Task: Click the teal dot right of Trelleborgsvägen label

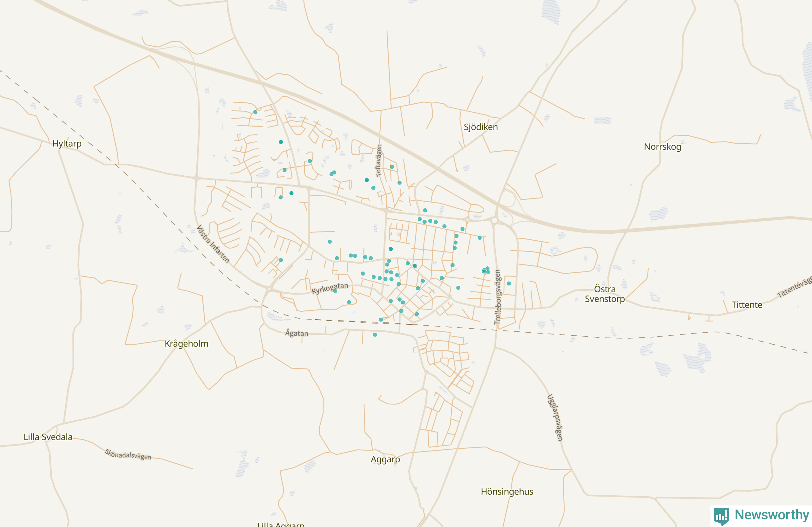Action: (509, 283)
